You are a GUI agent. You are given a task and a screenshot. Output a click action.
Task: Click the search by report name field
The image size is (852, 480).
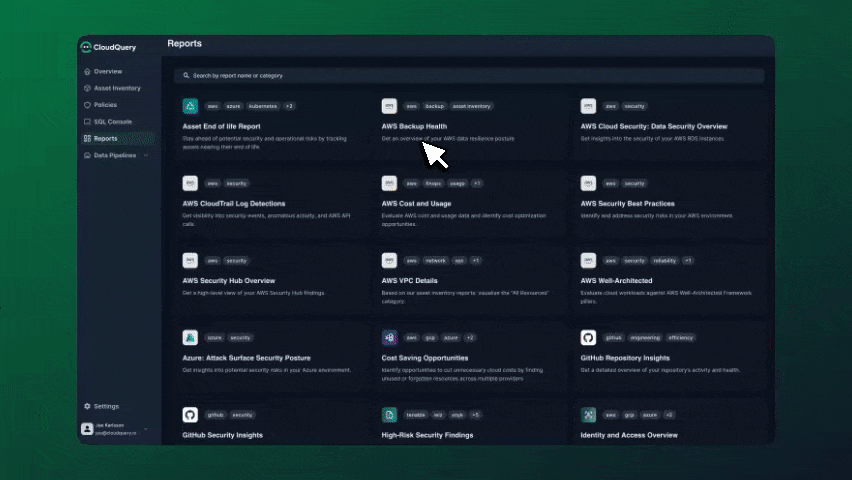click(468, 76)
